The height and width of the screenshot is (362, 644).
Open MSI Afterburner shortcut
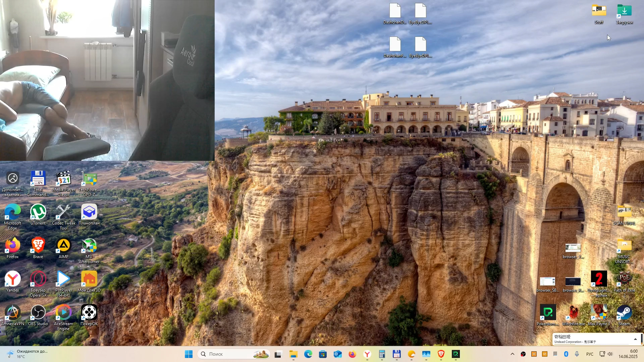(x=89, y=250)
